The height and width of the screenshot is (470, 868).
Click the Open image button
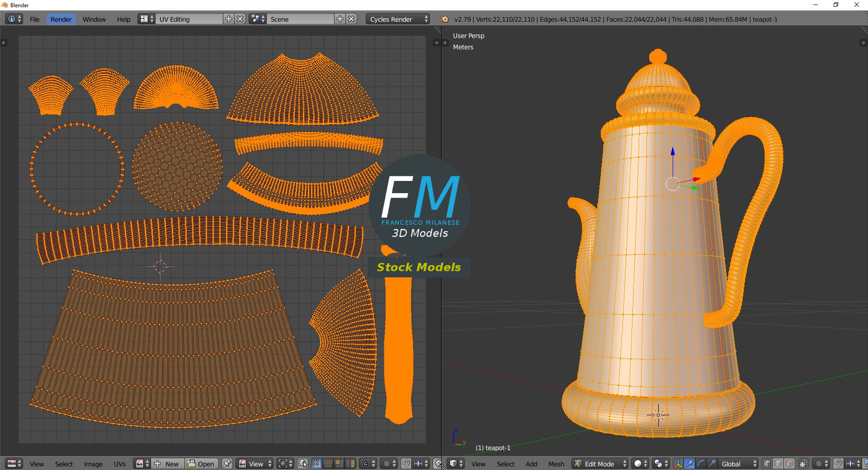pos(202,464)
